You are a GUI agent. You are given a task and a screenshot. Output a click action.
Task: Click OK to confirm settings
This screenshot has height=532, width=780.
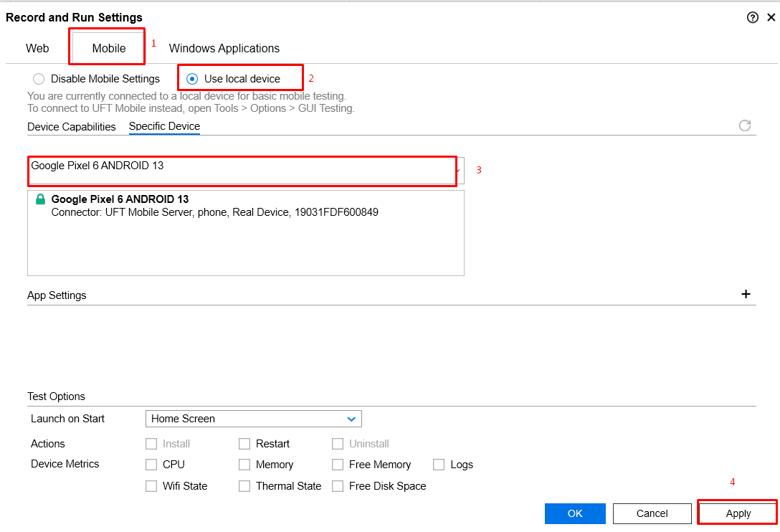coord(575,513)
